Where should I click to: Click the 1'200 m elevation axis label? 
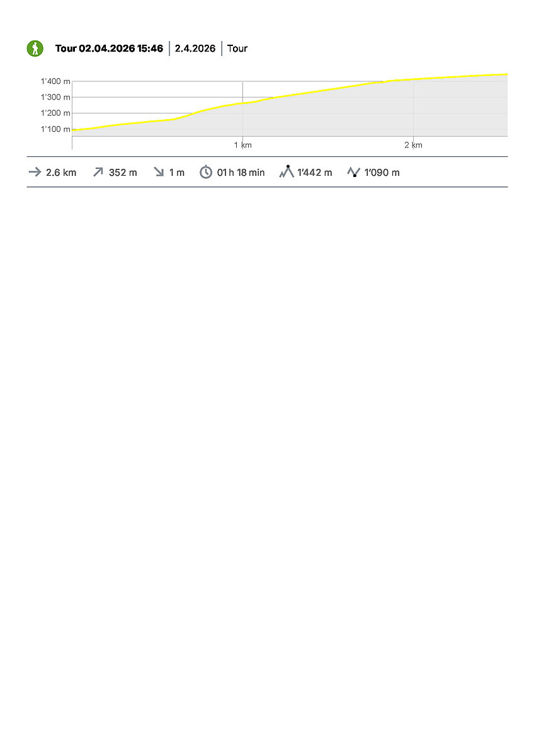(x=55, y=113)
